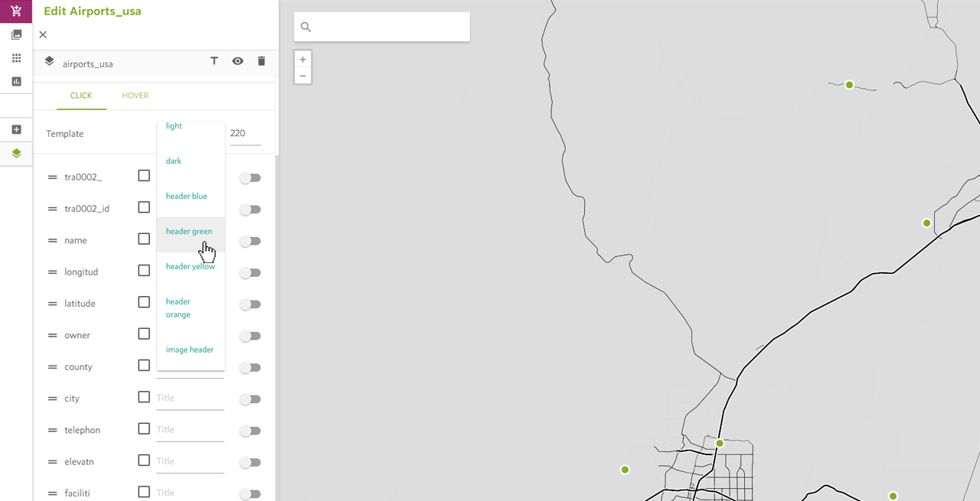Choose the header blue template
Viewport: 980px width, 501px height.
pyautogui.click(x=191, y=196)
